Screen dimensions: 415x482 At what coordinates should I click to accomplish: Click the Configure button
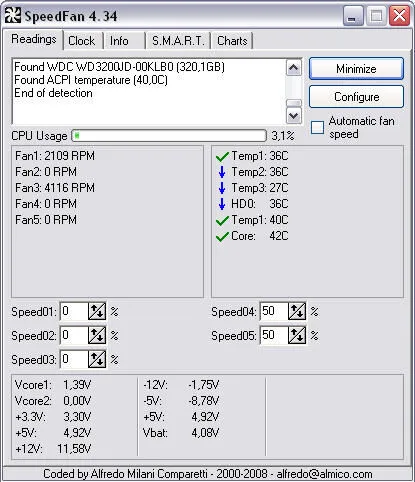click(x=356, y=97)
